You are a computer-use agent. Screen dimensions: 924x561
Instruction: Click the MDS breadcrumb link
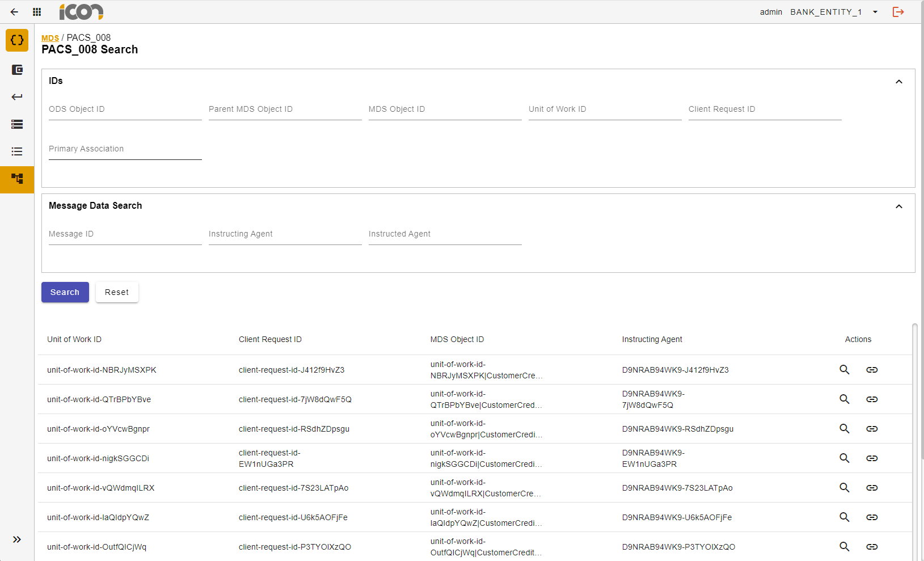[x=50, y=38]
